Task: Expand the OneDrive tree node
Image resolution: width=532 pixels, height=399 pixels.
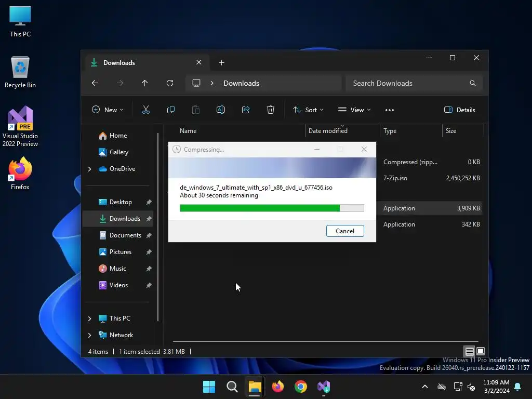Action: tap(89, 169)
